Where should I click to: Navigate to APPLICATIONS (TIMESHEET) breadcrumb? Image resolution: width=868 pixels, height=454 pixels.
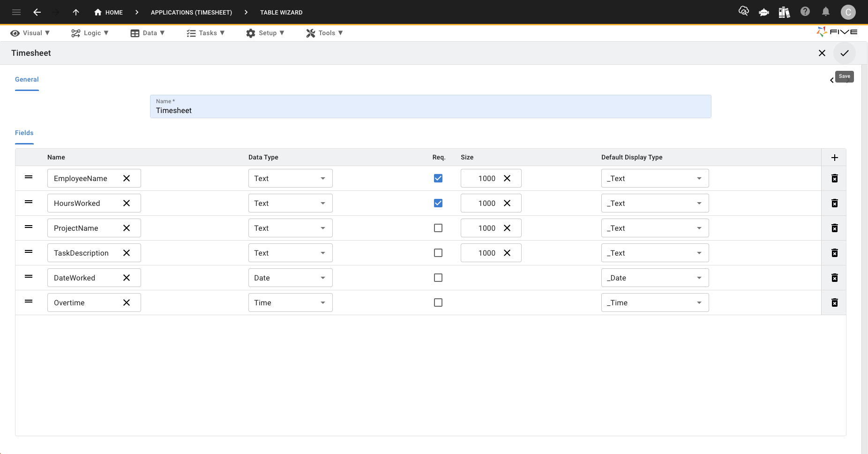[x=191, y=12]
